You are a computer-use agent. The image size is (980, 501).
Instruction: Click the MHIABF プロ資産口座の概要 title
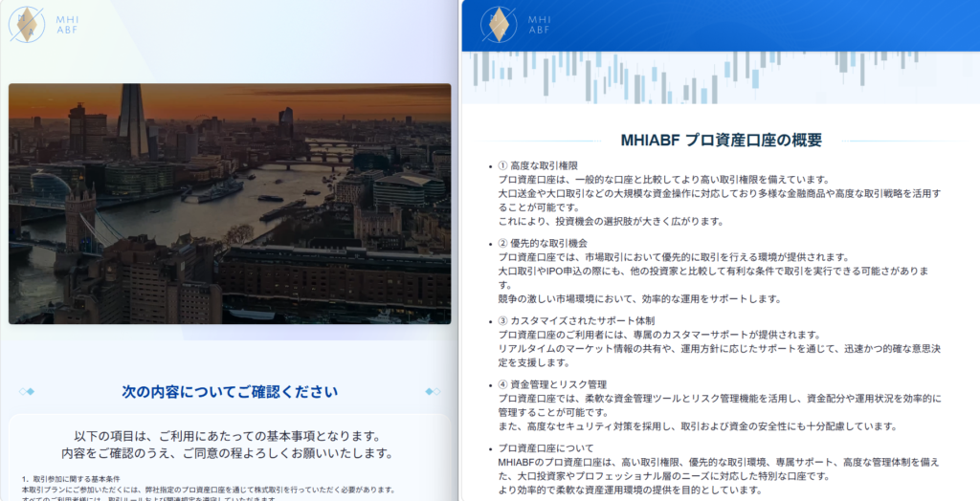pos(720,140)
